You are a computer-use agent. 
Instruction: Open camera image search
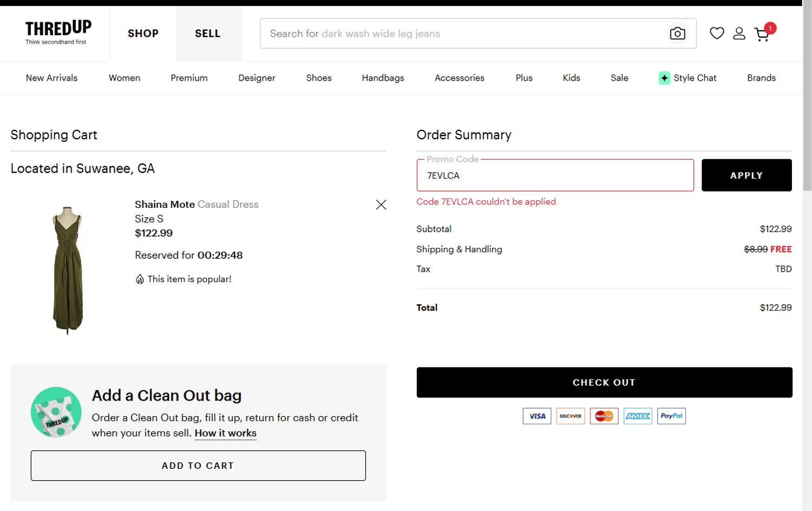tap(677, 34)
